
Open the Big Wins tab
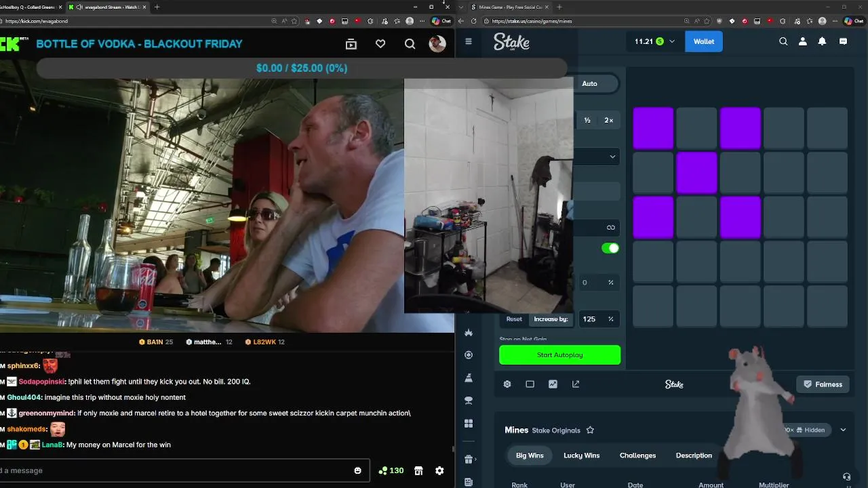530,455
